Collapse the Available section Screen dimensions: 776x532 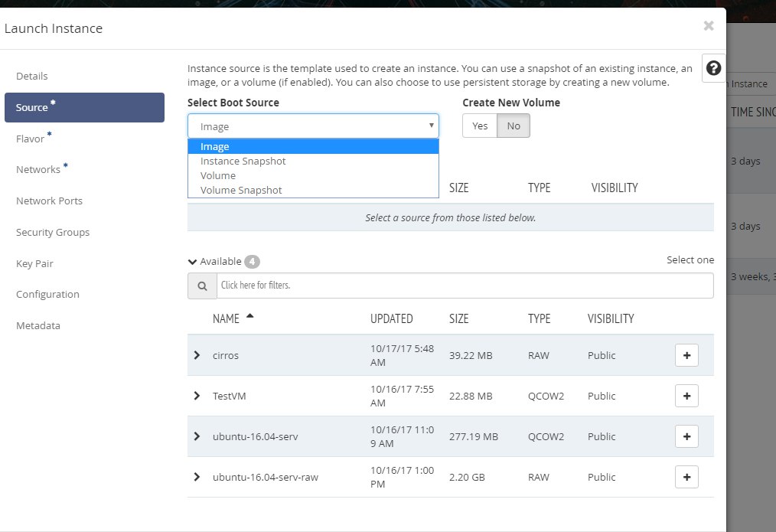tap(192, 262)
